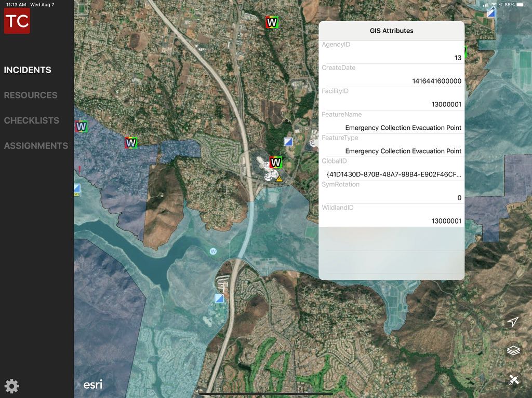Tap the location arrow button on the map
This screenshot has height=398, width=532.
[513, 322]
